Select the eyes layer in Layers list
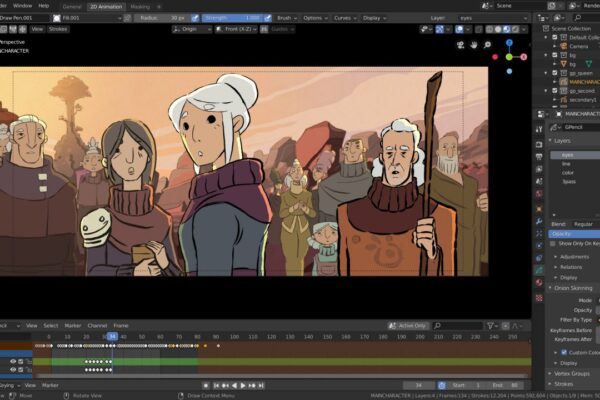 [x=570, y=155]
